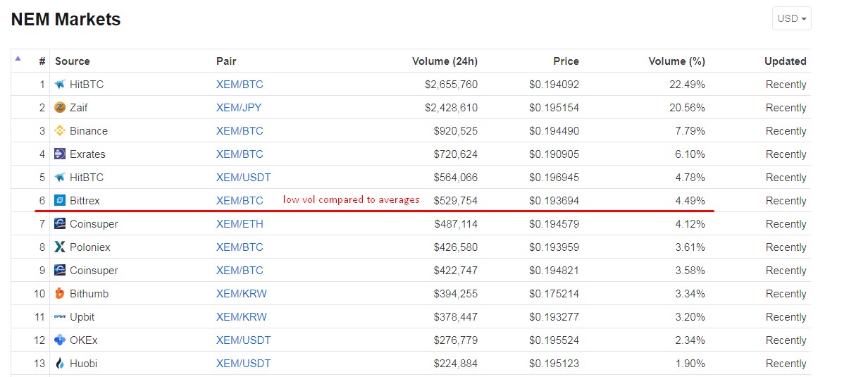Screen dimensions: 868x377
Task: Click the Binance source name
Action: coord(89,131)
